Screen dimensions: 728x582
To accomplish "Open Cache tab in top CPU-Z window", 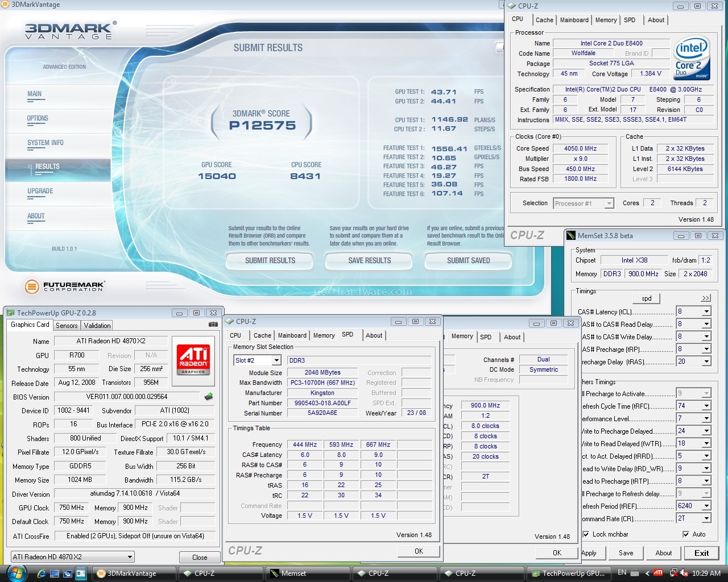I will click(x=544, y=20).
